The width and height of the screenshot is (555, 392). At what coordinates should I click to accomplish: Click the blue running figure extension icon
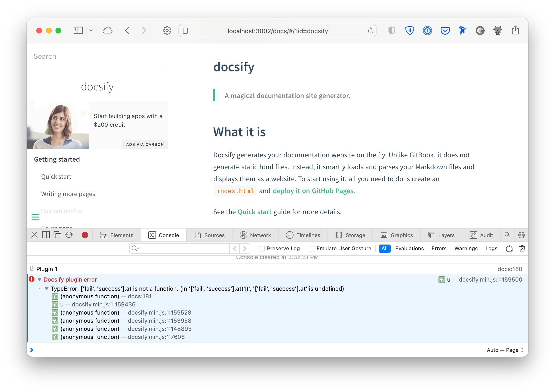click(x=462, y=31)
